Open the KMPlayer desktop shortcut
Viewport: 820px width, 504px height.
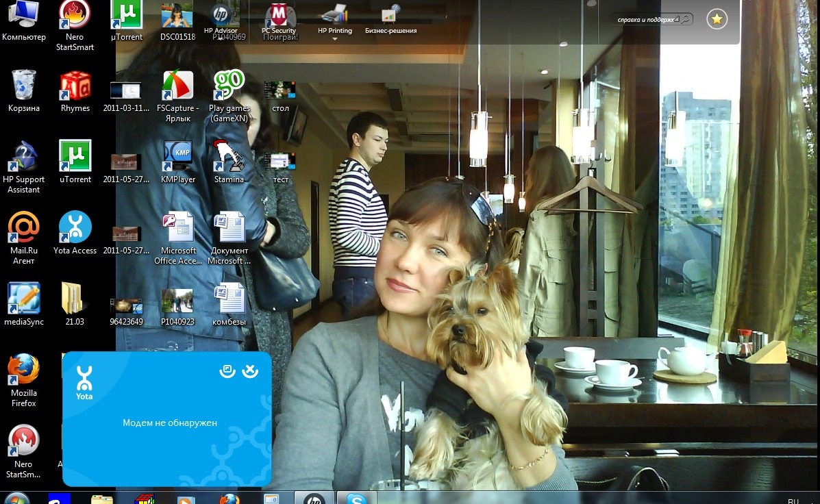pyautogui.click(x=177, y=157)
